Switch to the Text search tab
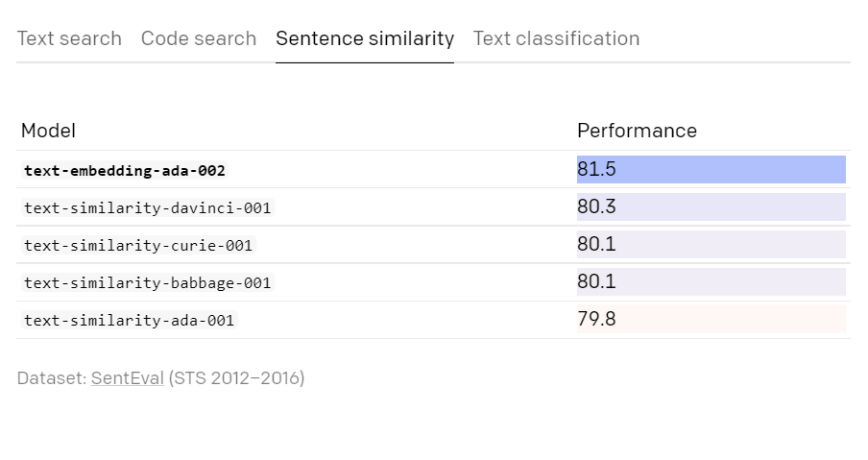This screenshot has height=460, width=868. click(x=69, y=38)
